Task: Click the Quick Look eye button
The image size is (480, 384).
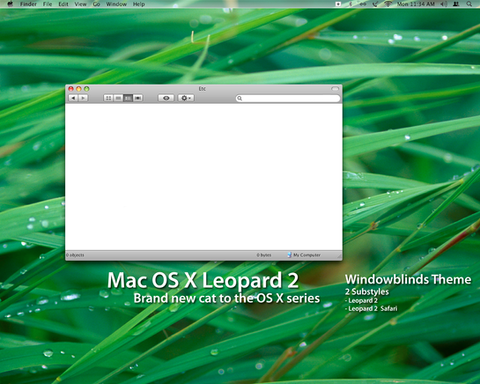Action: (x=166, y=98)
